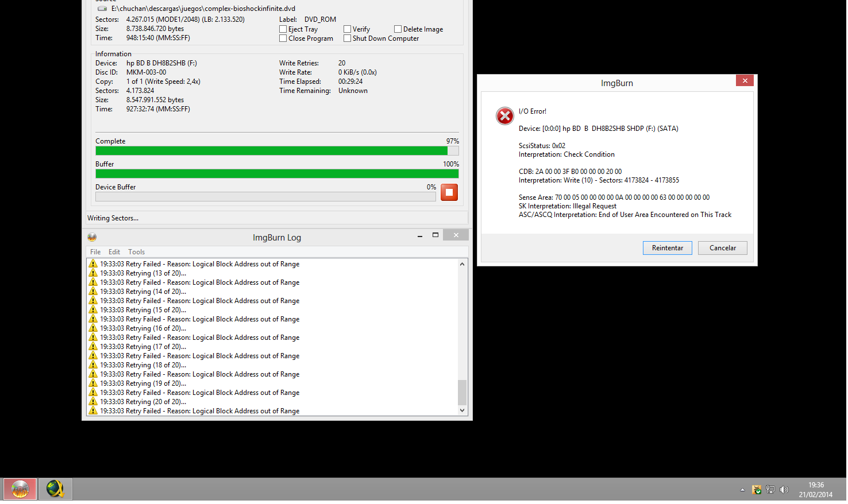Click the Sense Area hex line in dialog
This screenshot has width=848, height=504.
(614, 197)
